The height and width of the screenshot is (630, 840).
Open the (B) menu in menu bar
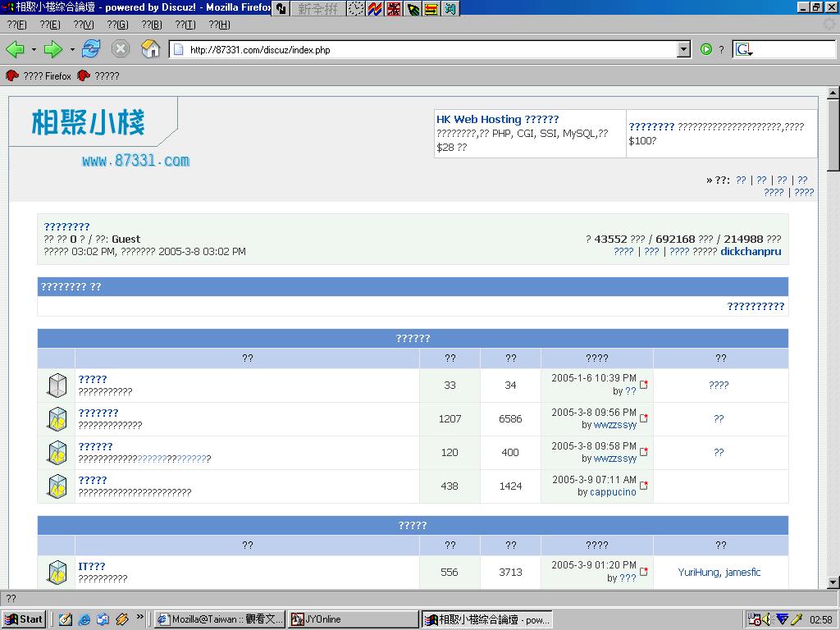pos(152,25)
